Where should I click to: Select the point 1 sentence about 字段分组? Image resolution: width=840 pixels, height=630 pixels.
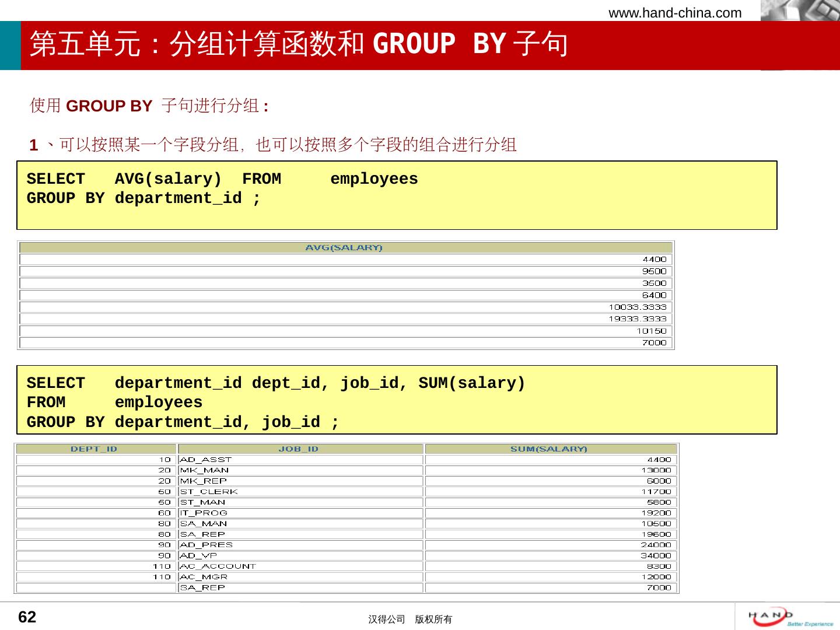pos(273,145)
